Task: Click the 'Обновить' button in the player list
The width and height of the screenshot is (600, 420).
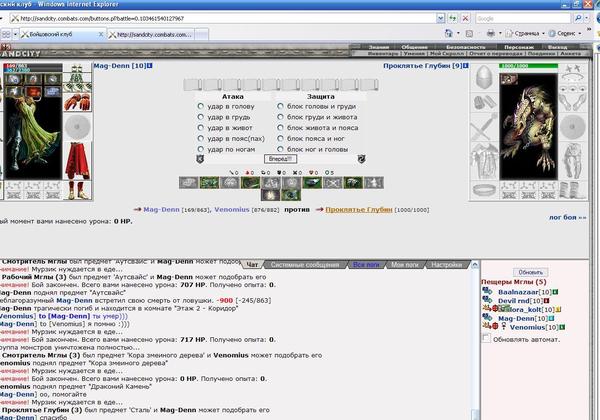Action: [530, 272]
